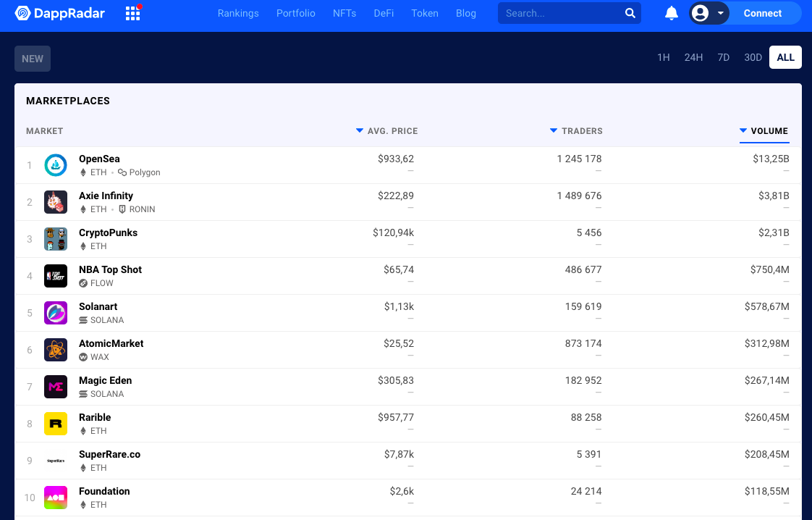Click the CryptoPunks thumbnail icon
Image resolution: width=812 pixels, height=520 pixels.
56,239
